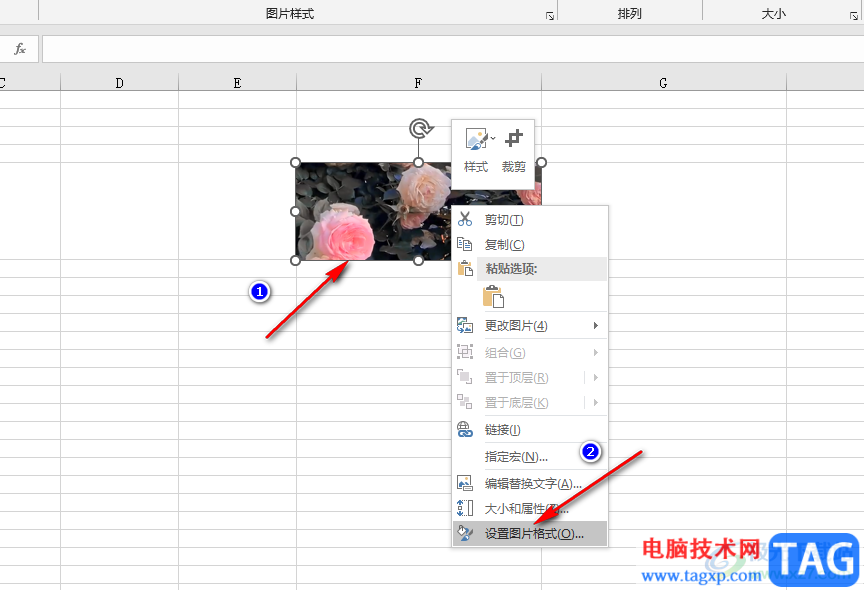Select the rose flower picture
864x590 pixels.
[373, 212]
